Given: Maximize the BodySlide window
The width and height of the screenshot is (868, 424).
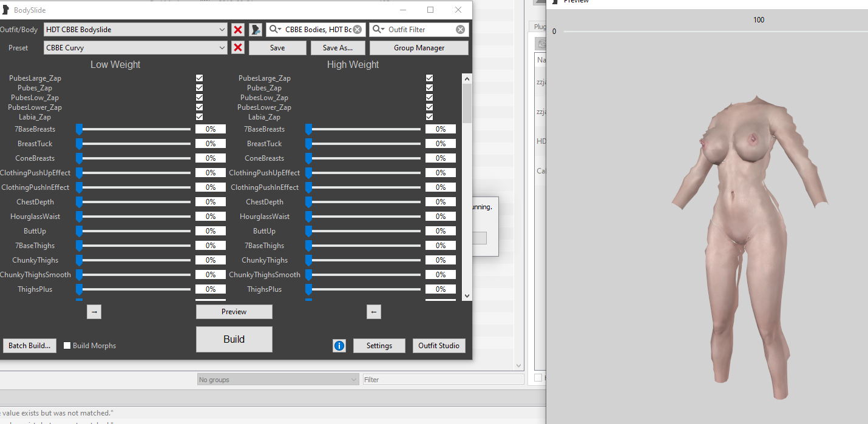Looking at the screenshot, I should [430, 10].
